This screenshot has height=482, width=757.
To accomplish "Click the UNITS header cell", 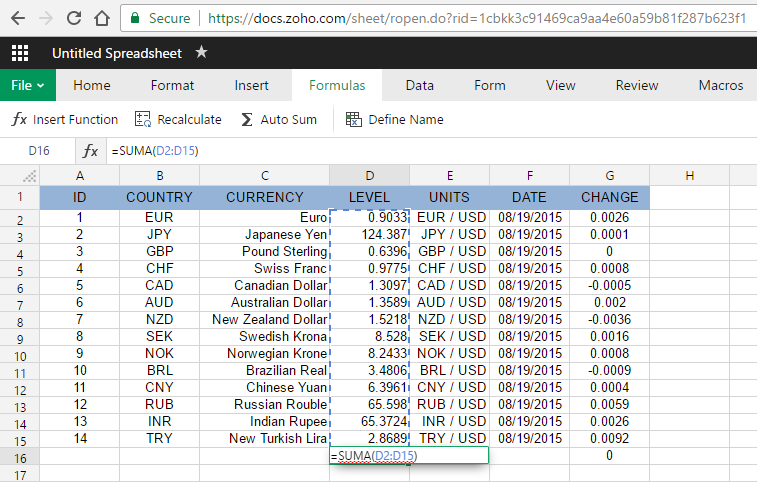I will click(449, 197).
